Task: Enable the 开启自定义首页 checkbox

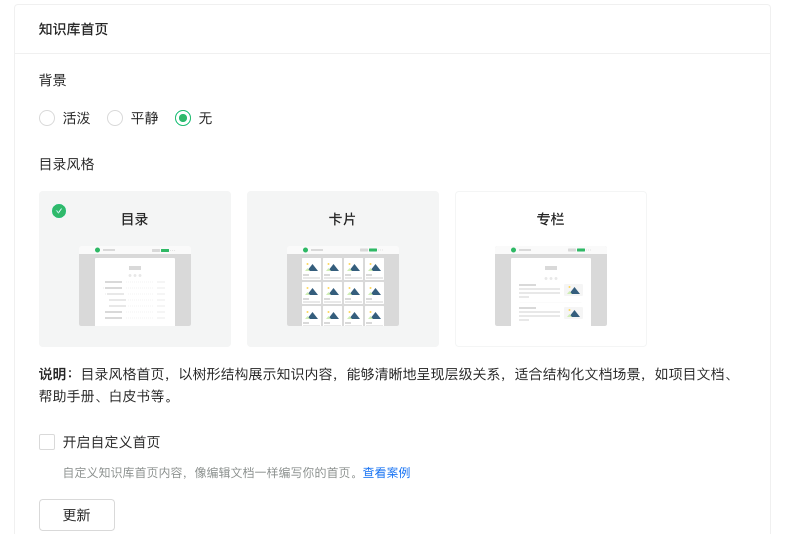Action: click(x=47, y=442)
